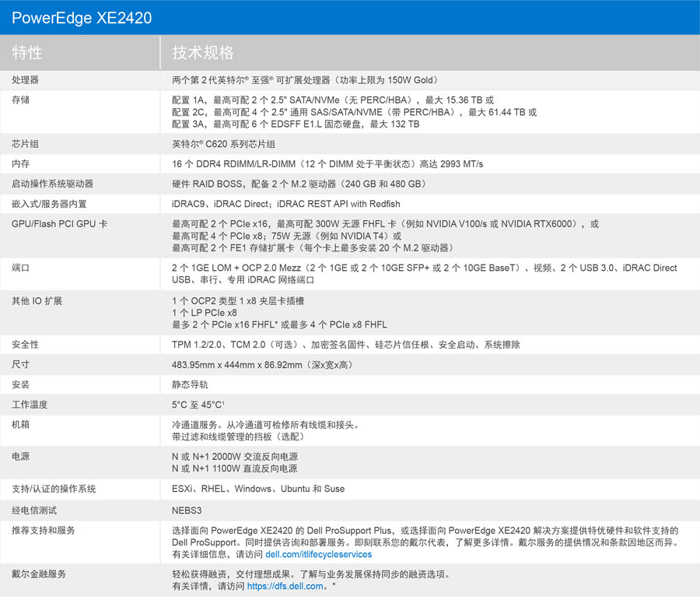Click the 2 个 PCIe x16 300W GPU line
The width and height of the screenshot is (700, 603).
pos(386,224)
